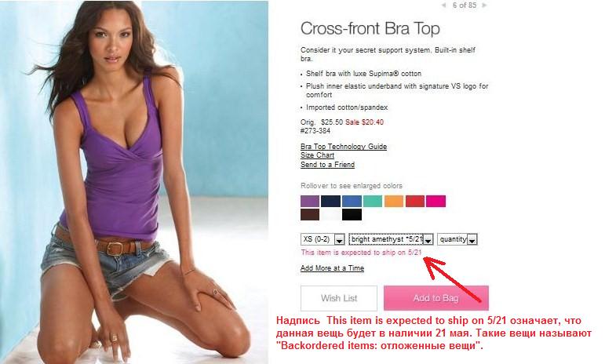The height and width of the screenshot is (364, 616).
Task: Open the Bra Top Technology Guide link
Action: point(344,147)
